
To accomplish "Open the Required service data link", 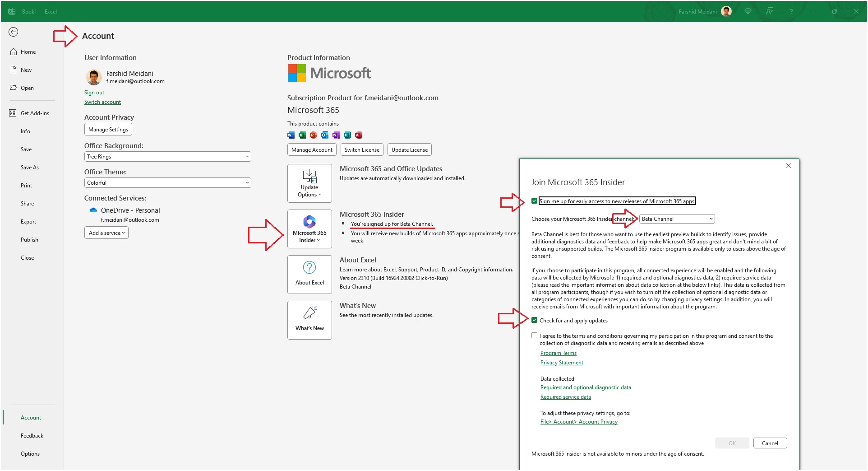I will pyautogui.click(x=566, y=397).
